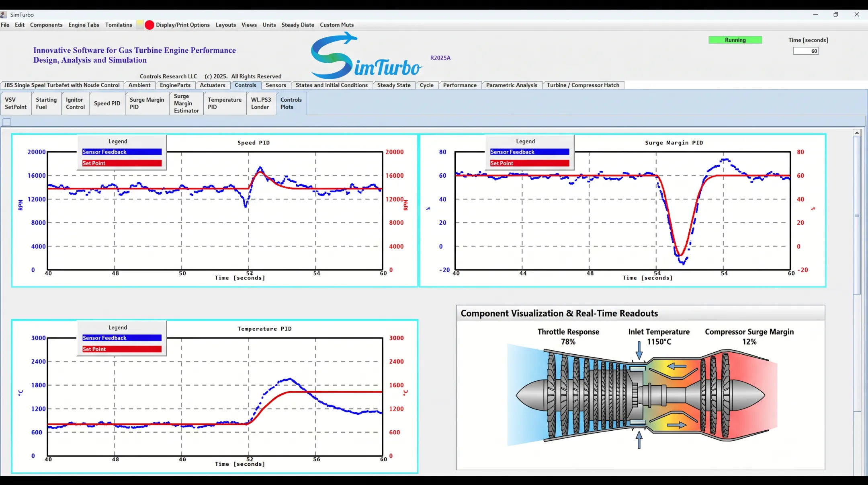Click blue Sensor Feedback swatch in Speed PID legend
This screenshot has width=868, height=485.
(x=122, y=152)
